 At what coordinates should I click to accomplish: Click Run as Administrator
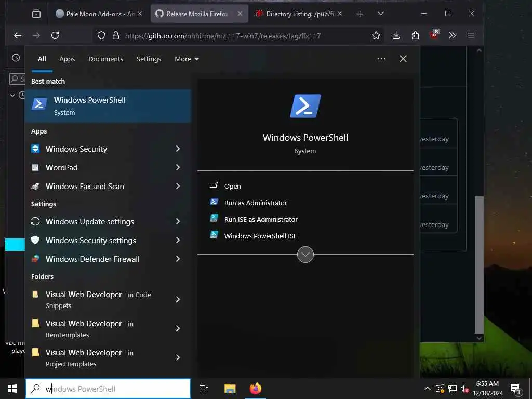click(x=256, y=203)
